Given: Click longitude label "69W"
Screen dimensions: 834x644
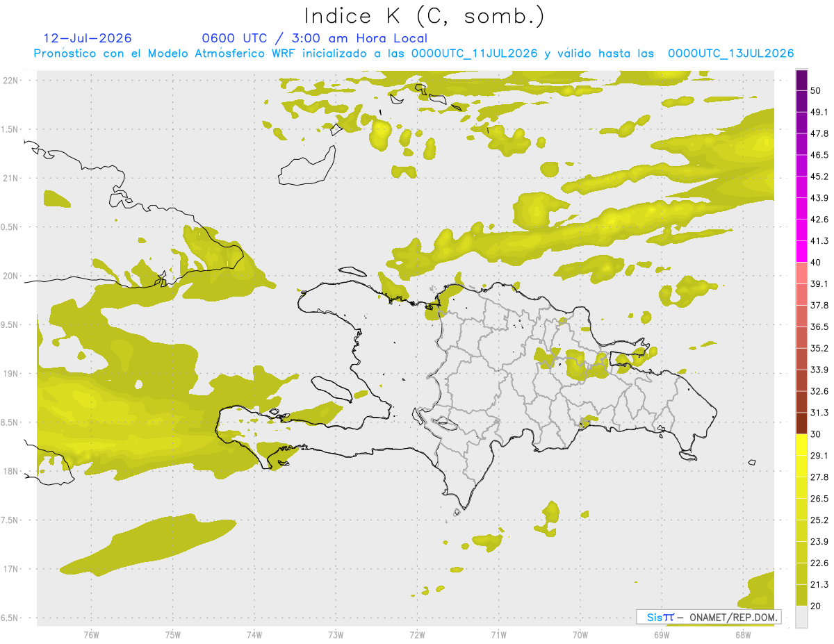Looking at the screenshot, I should point(661,634).
